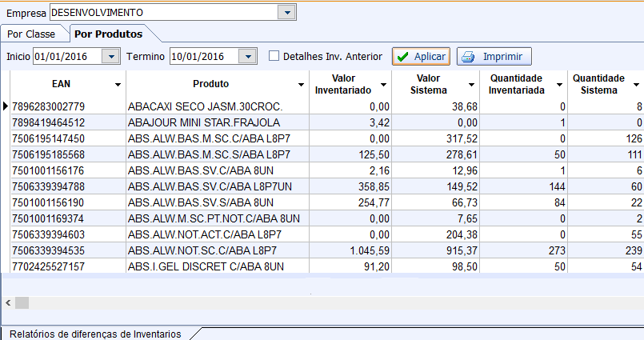644x340 pixels.
Task: Toggle Detalhes Inv. Anterior checkbox
Action: (274, 56)
